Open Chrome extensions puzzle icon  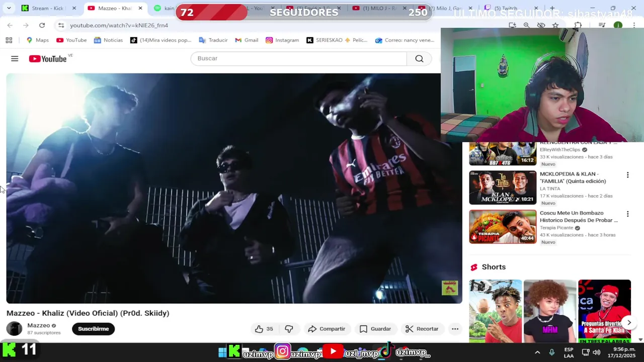[x=578, y=25]
